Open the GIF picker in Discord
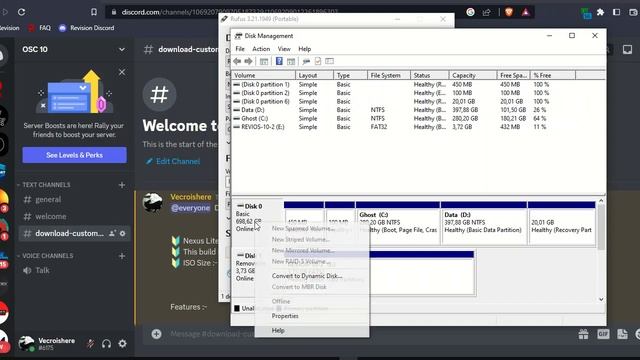This screenshot has height=360, width=640. pyautogui.click(x=603, y=334)
